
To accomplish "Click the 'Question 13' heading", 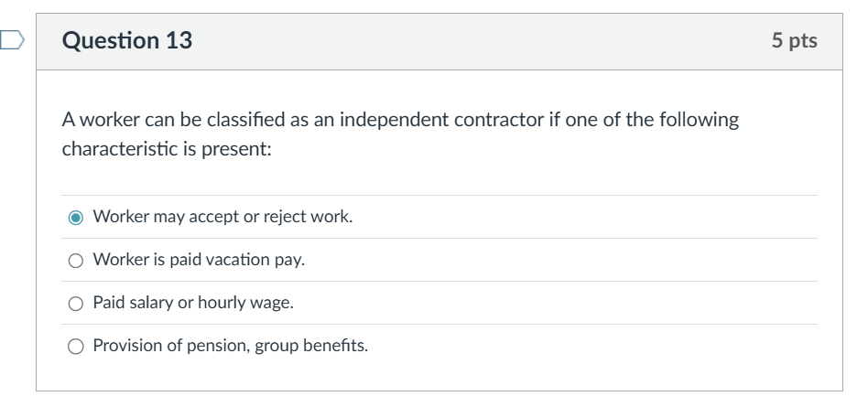I will (x=127, y=40).
